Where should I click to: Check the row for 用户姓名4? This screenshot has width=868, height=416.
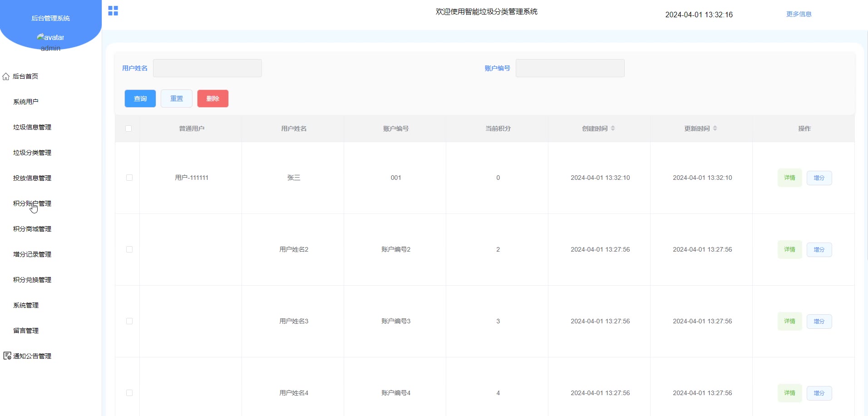[x=129, y=393]
